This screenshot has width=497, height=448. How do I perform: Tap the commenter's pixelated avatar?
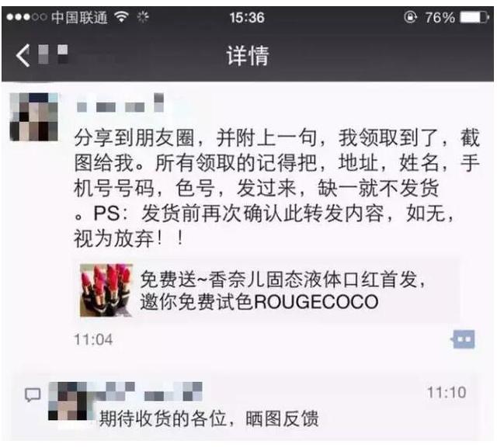(x=68, y=401)
